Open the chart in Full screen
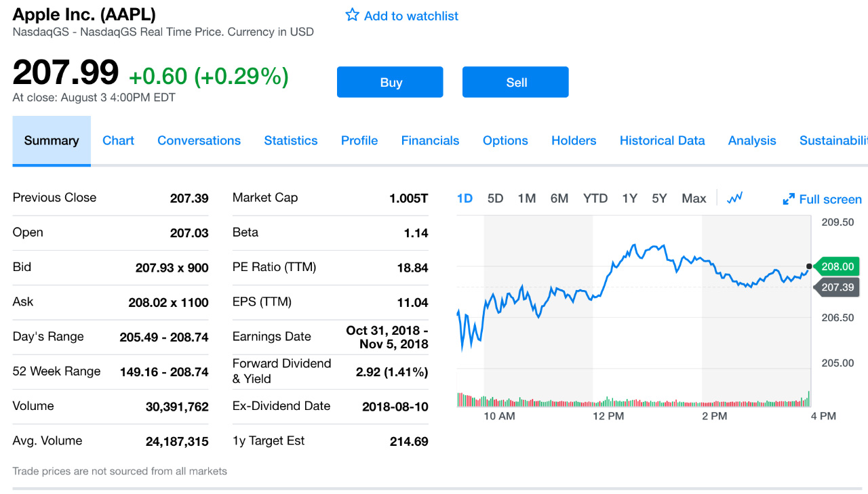The width and height of the screenshot is (868, 494). click(x=822, y=199)
